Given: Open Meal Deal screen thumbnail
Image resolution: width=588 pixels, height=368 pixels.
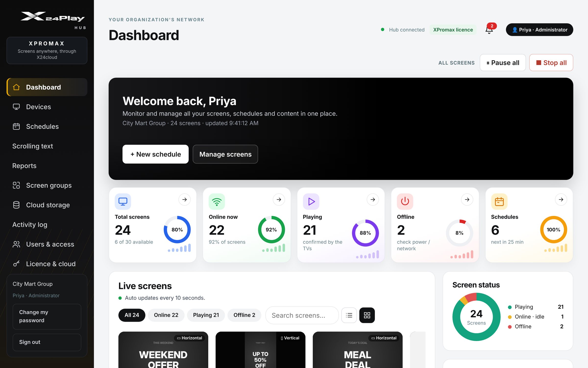Looking at the screenshot, I should click(358, 350).
